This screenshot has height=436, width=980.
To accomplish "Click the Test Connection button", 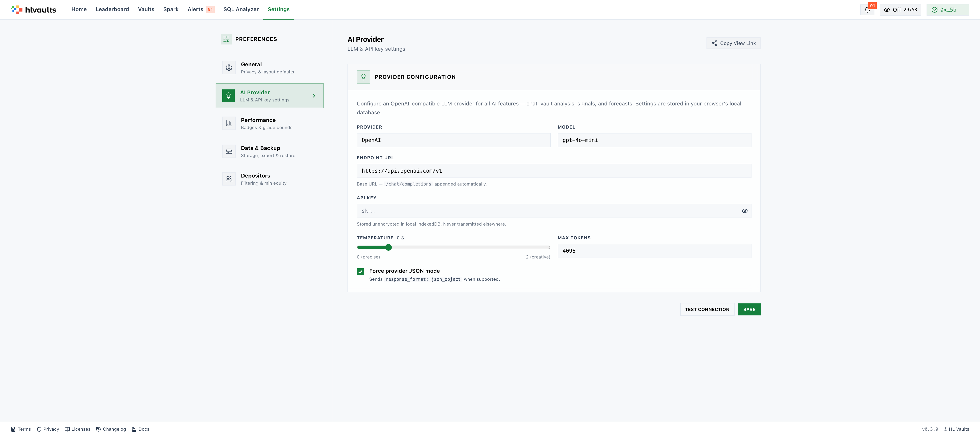I will 707,309.
